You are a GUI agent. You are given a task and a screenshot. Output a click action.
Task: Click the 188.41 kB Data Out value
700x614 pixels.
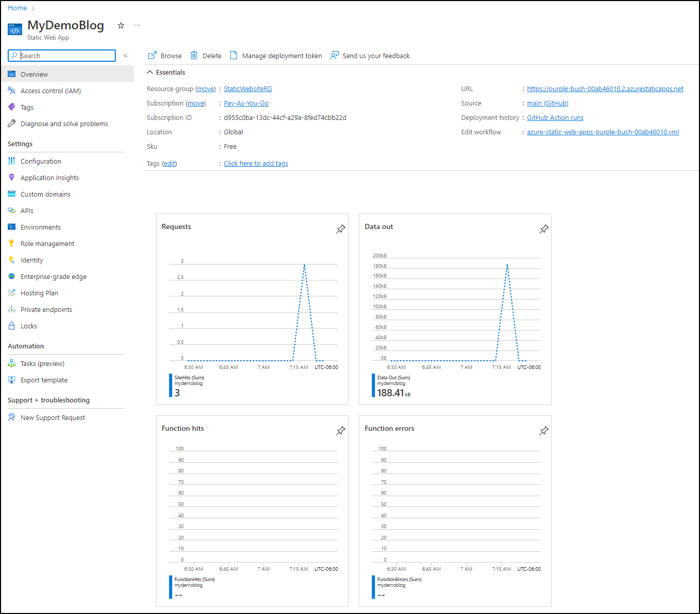click(394, 393)
